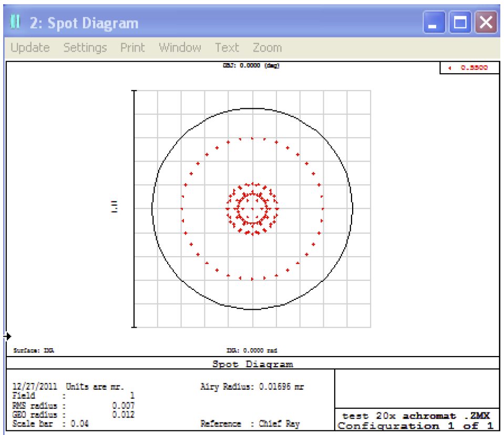Click the 'Spot Diagram' heading in footer
The width and height of the screenshot is (504, 435).
pos(252,363)
